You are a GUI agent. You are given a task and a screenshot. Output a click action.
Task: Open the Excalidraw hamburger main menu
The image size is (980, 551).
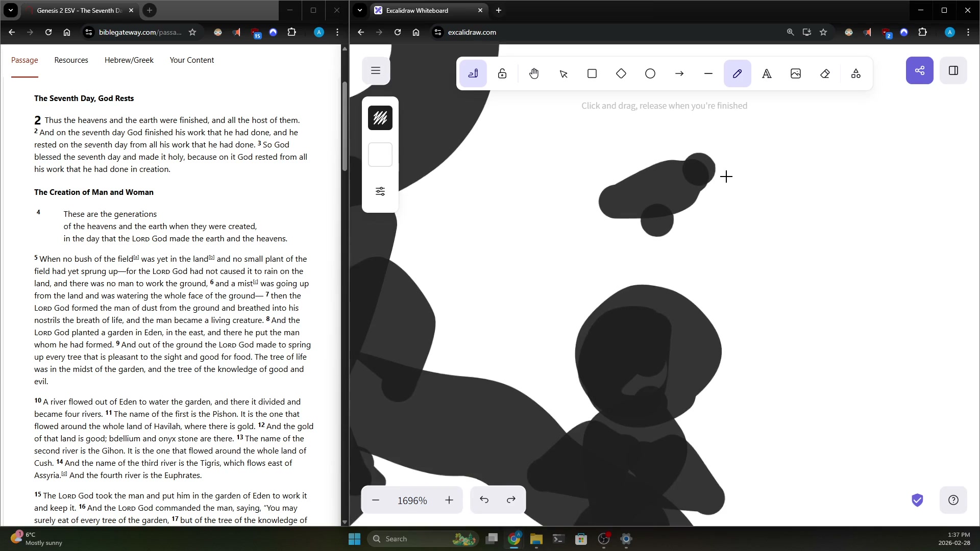pyautogui.click(x=376, y=70)
